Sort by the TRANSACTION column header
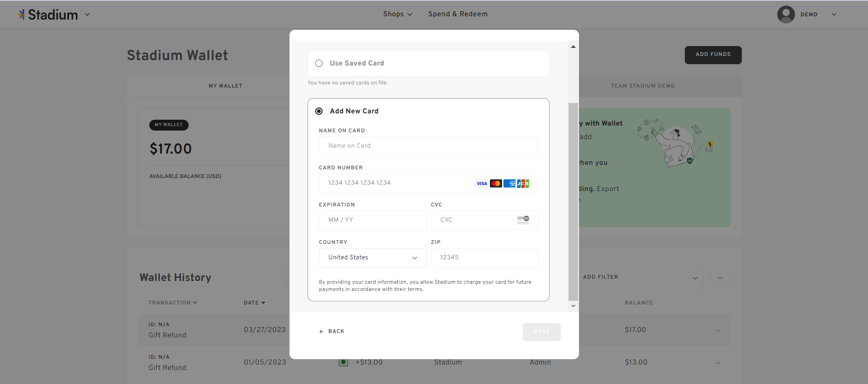This screenshot has height=384, width=868. (x=173, y=303)
